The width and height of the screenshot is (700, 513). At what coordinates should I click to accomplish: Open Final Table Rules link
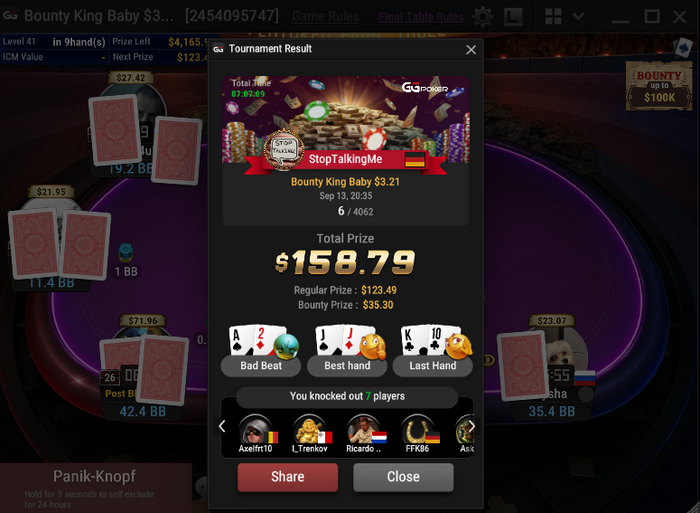[421, 17]
